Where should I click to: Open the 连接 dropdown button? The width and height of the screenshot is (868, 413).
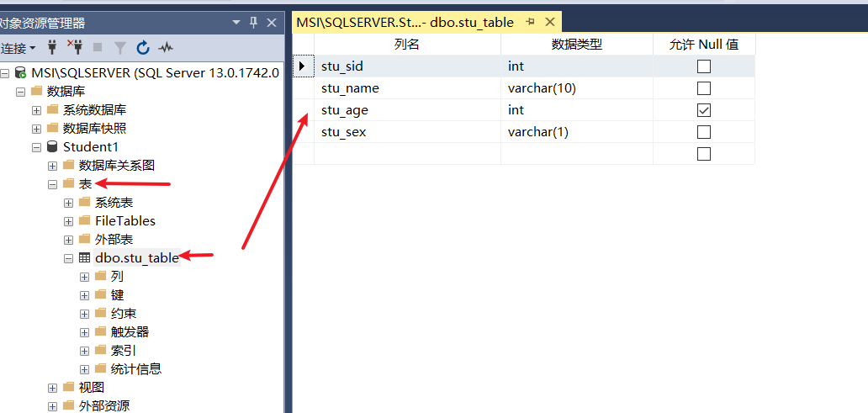click(x=19, y=48)
